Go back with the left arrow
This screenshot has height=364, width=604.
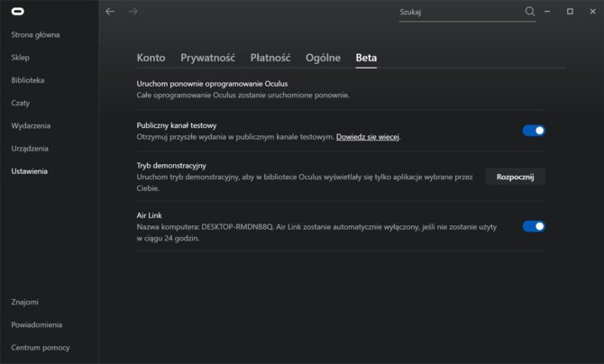(110, 12)
